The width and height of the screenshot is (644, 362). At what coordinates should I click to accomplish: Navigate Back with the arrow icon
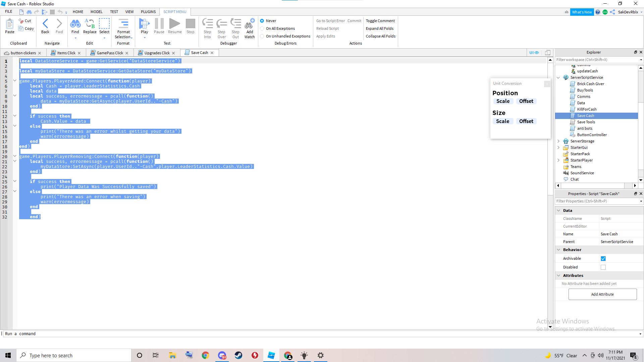[x=45, y=24]
